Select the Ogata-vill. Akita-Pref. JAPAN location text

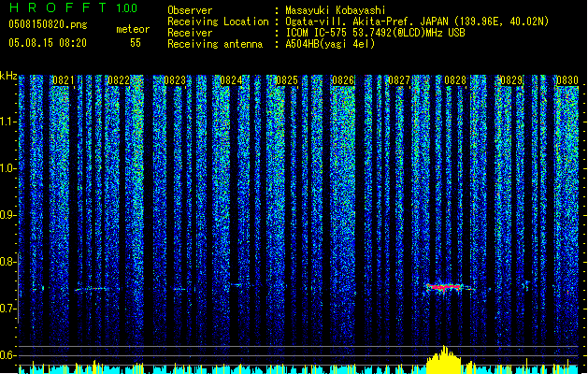click(417, 22)
